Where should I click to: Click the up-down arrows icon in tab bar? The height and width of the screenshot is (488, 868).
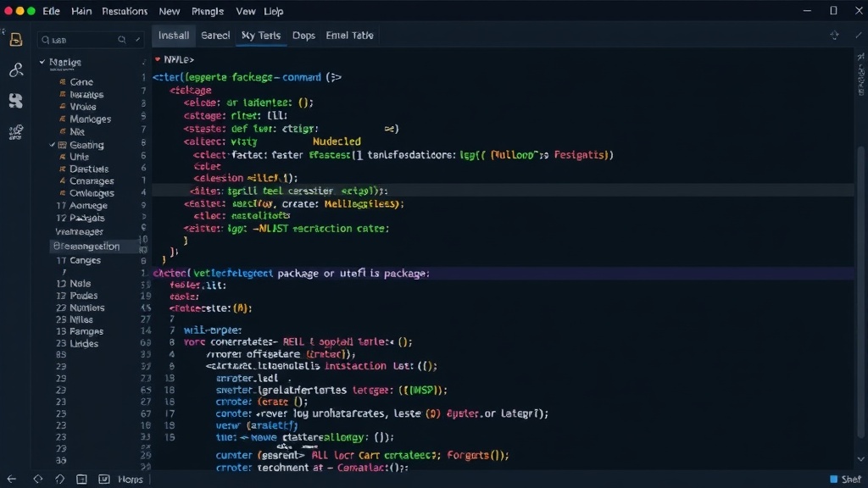[x=834, y=36]
